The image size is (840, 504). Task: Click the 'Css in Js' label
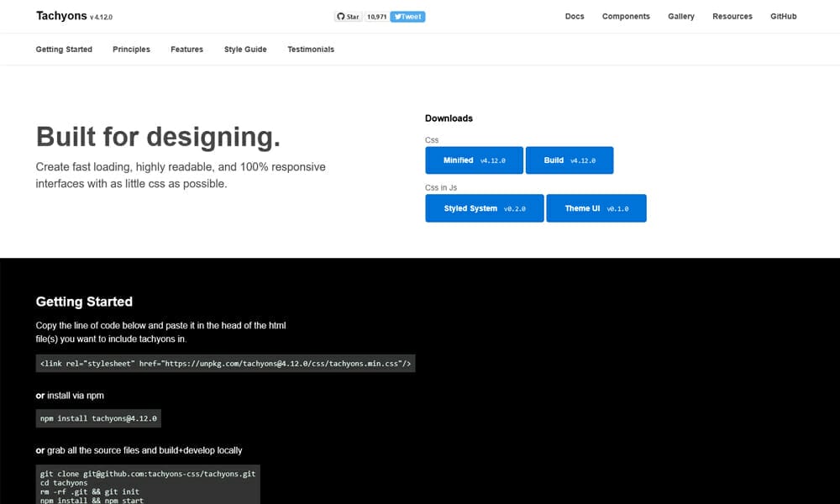441,187
